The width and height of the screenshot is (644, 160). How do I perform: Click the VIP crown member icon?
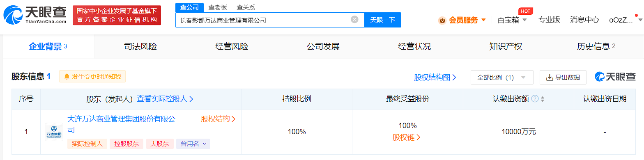pos(442,20)
